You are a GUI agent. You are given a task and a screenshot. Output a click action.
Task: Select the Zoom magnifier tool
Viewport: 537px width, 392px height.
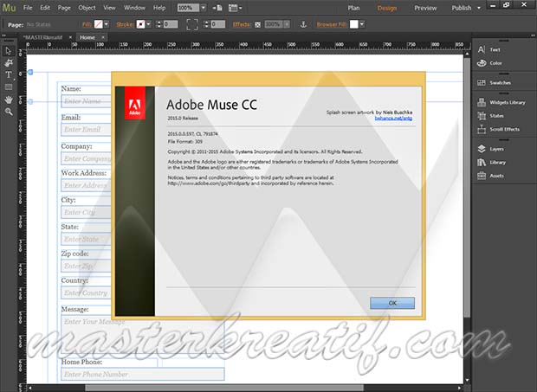[8, 112]
